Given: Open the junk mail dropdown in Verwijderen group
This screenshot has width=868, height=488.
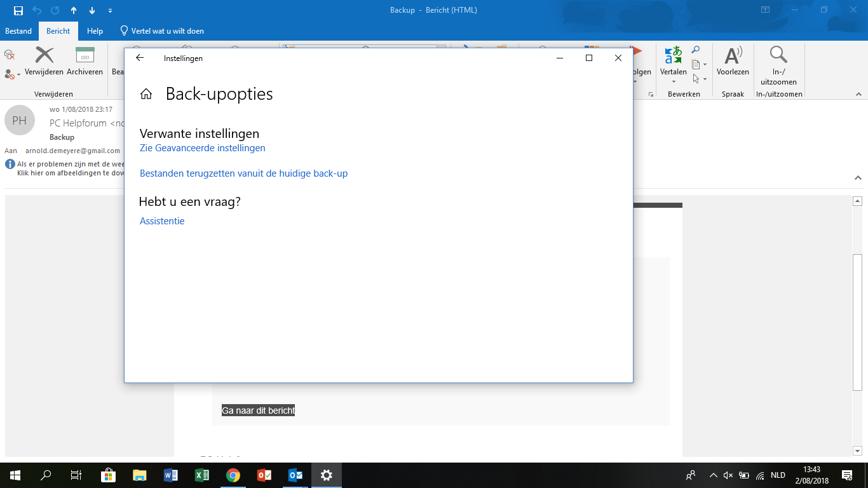Looking at the screenshot, I should pos(12,74).
